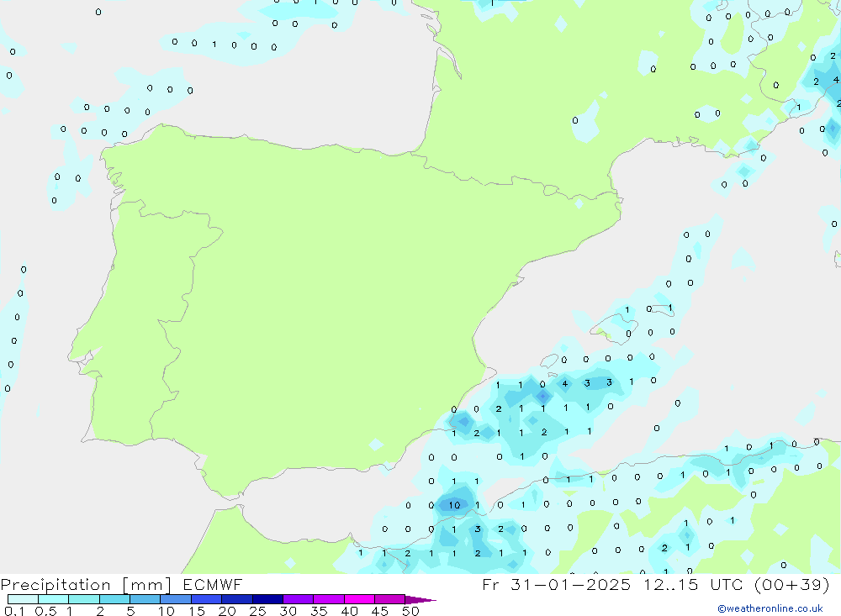Screen dimensions: 841x616
Task: Click the 35–40 mm purple legend swatch
Action: [x=328, y=599]
